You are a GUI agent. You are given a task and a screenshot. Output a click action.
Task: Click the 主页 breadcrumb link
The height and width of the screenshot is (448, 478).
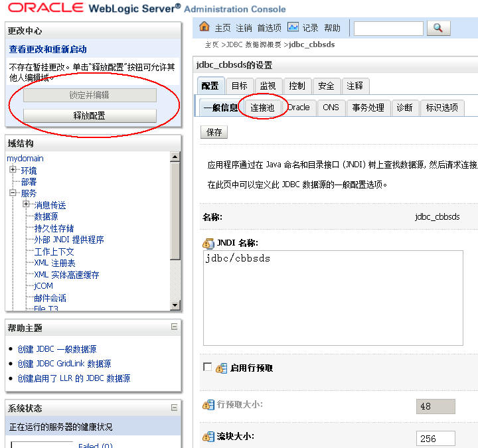point(212,45)
